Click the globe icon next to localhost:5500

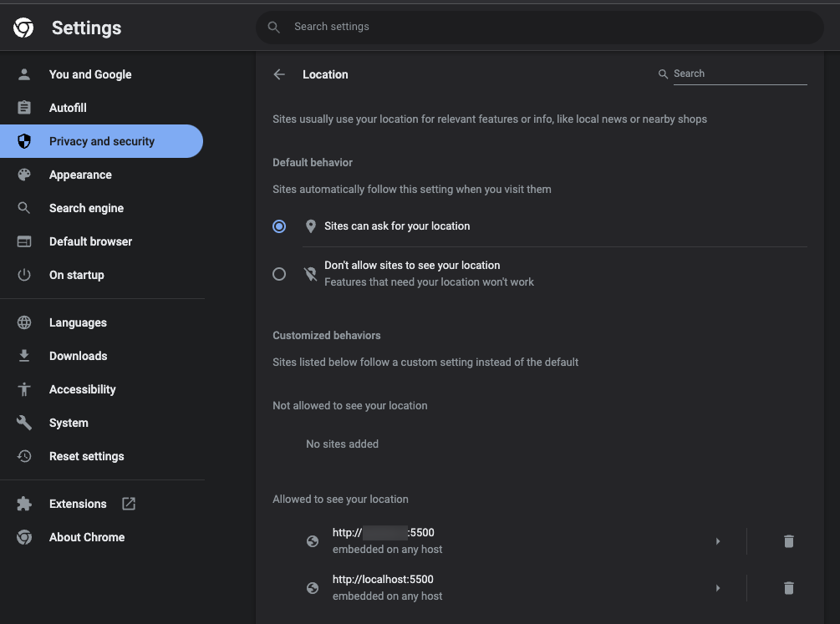tap(313, 588)
